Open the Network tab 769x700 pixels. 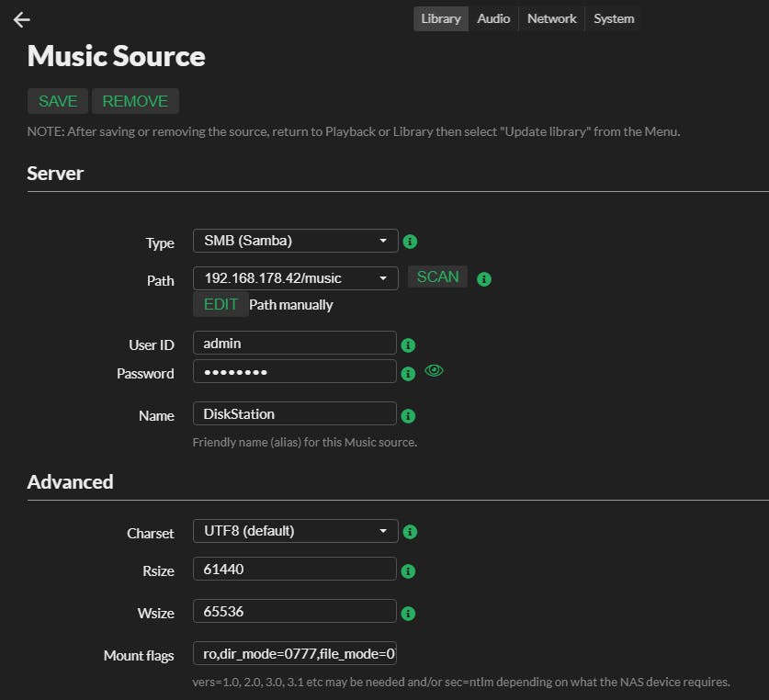551,18
